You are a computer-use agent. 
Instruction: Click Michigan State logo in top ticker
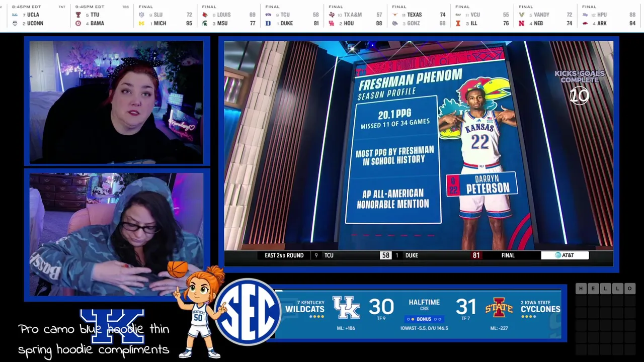(x=205, y=24)
